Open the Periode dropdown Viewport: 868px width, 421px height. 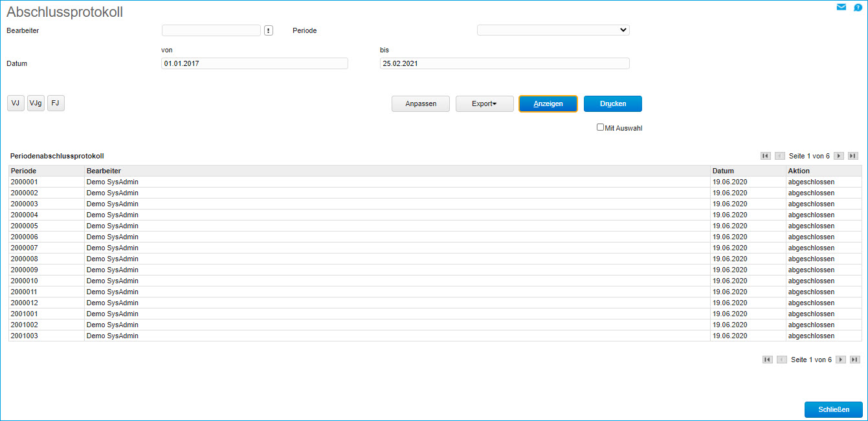coord(553,30)
